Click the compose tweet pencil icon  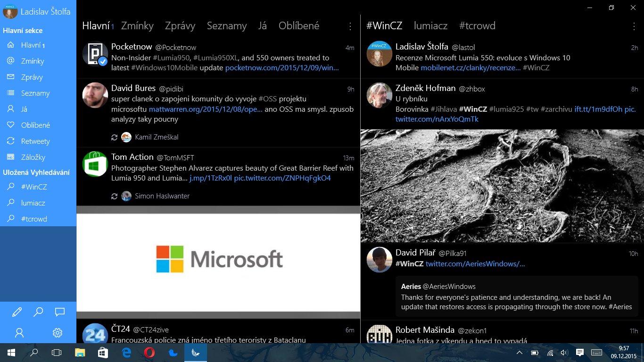pyautogui.click(x=17, y=312)
